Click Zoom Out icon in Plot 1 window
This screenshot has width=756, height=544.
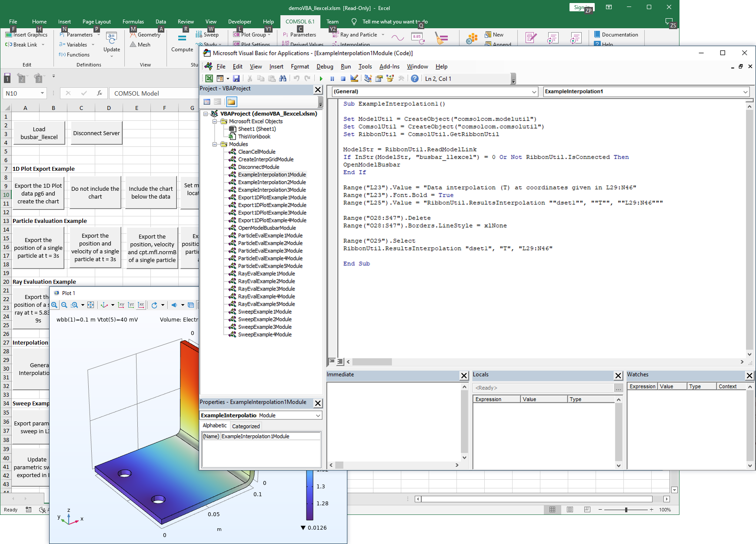click(64, 305)
